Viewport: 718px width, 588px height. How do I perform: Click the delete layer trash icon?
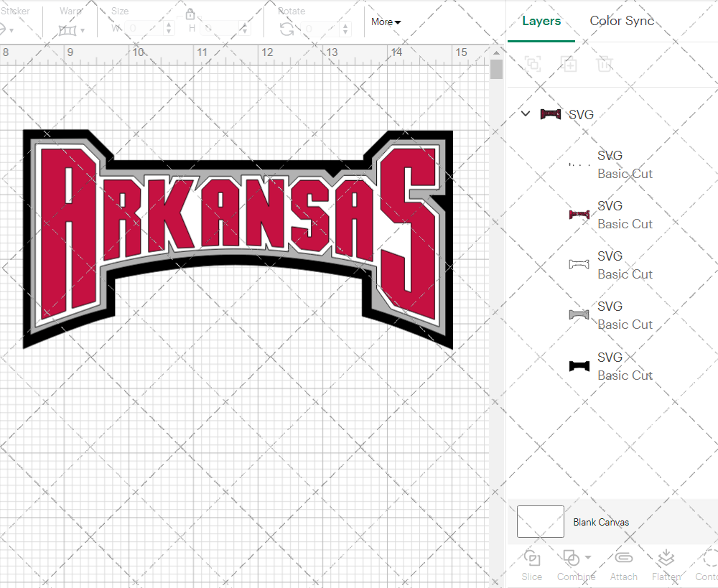[605, 64]
